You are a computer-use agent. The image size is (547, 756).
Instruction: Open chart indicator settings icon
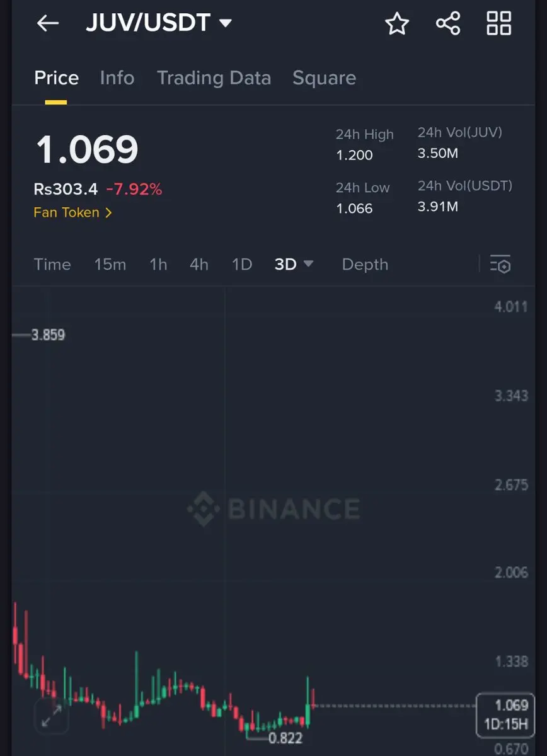[x=500, y=265]
